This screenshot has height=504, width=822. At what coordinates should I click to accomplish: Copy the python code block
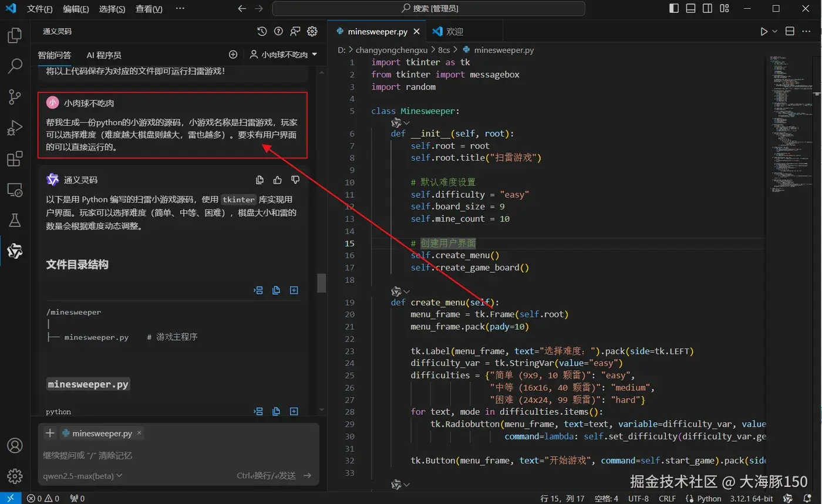276,411
